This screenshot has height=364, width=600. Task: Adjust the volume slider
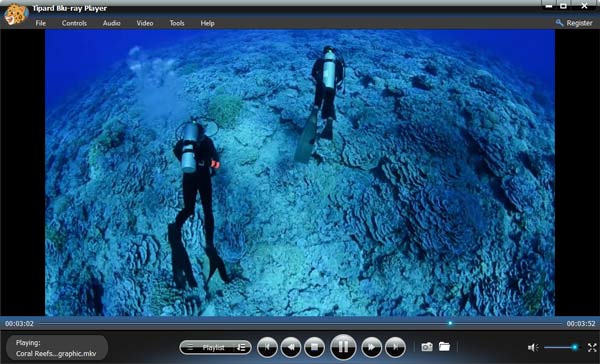[x=561, y=347]
